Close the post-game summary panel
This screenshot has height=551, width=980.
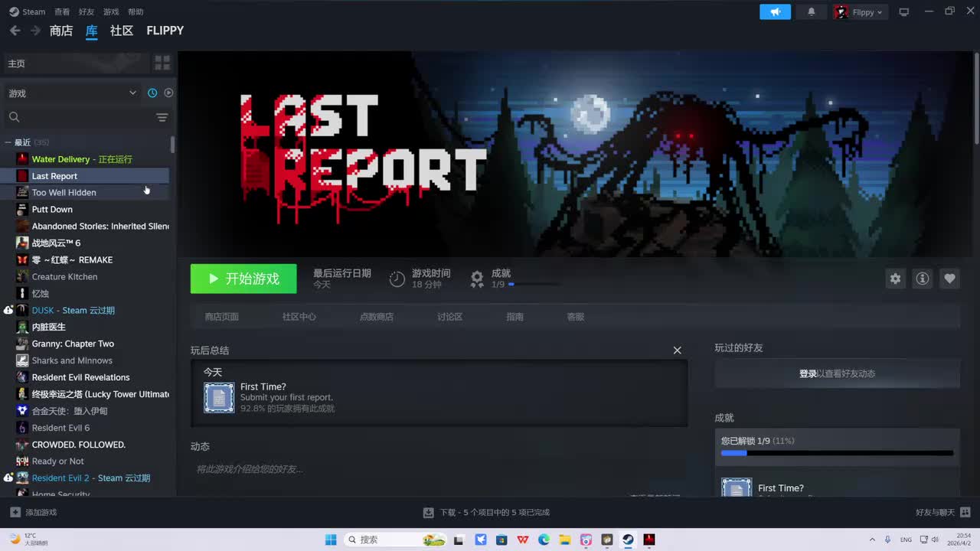coord(677,350)
